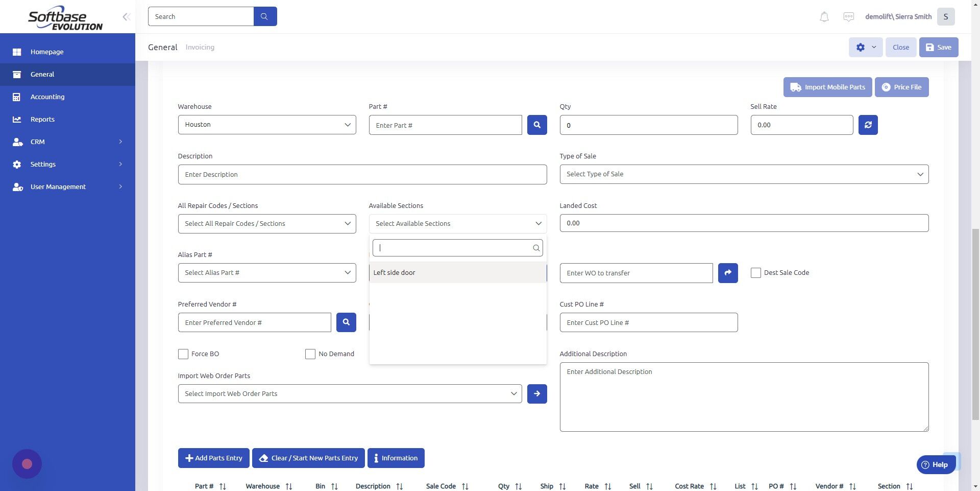This screenshot has height=491, width=980.
Task: Check the No Demand option
Action: pyautogui.click(x=310, y=354)
